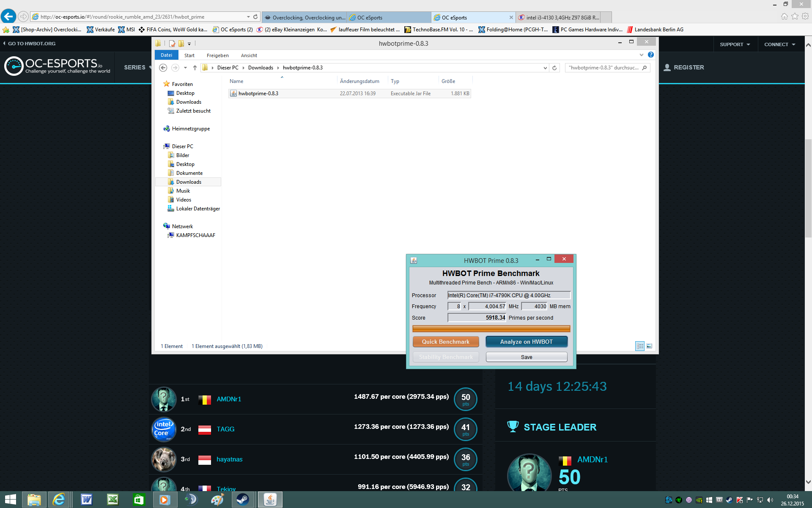This screenshot has height=508, width=812.
Task: Click the Windows Start button
Action: click(x=10, y=500)
